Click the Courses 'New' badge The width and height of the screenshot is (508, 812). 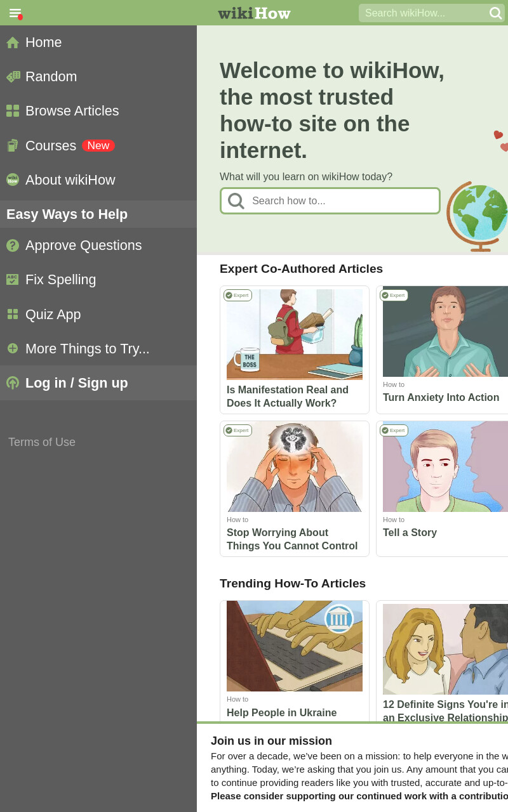pos(98,146)
